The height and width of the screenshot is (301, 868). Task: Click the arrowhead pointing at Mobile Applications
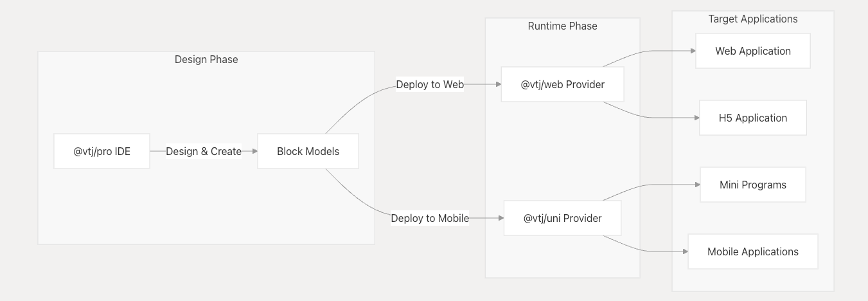click(x=684, y=251)
